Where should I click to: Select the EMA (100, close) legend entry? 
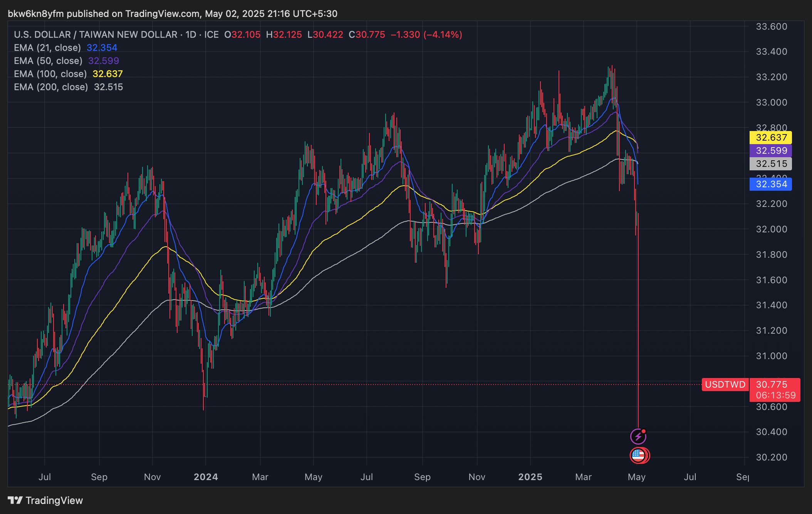click(50, 74)
